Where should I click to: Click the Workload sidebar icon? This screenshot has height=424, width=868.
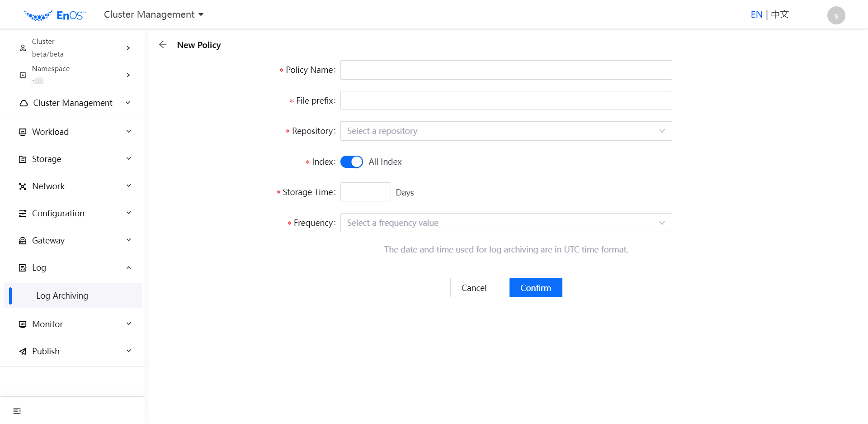(23, 132)
